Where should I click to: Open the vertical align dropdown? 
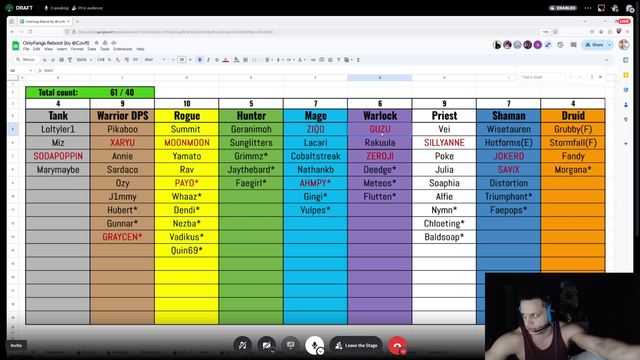point(280,60)
